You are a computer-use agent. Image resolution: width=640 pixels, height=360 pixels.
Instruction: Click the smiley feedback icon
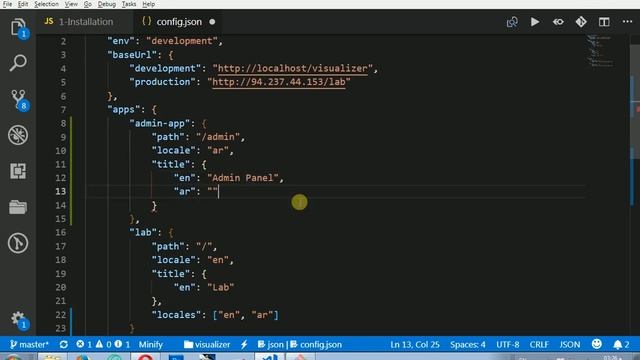pos(597,344)
